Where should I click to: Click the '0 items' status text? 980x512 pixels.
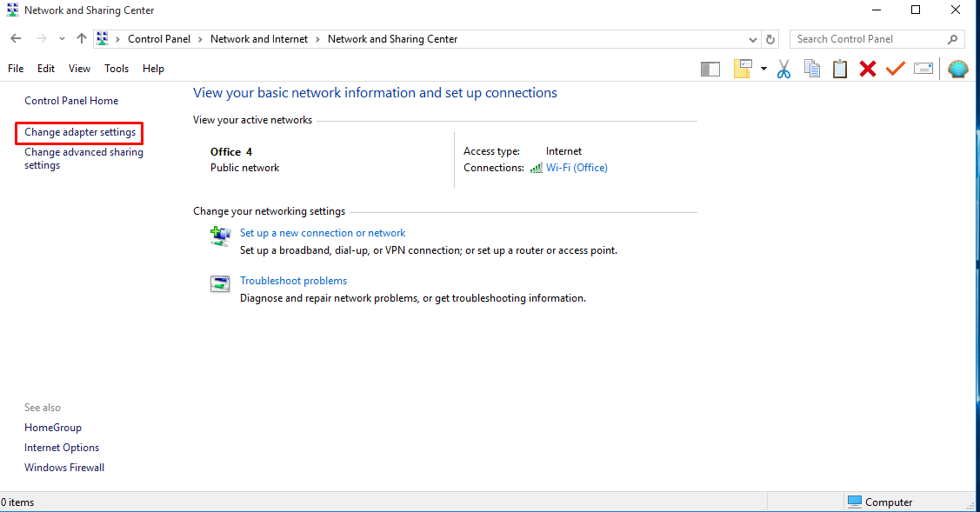pos(17,502)
